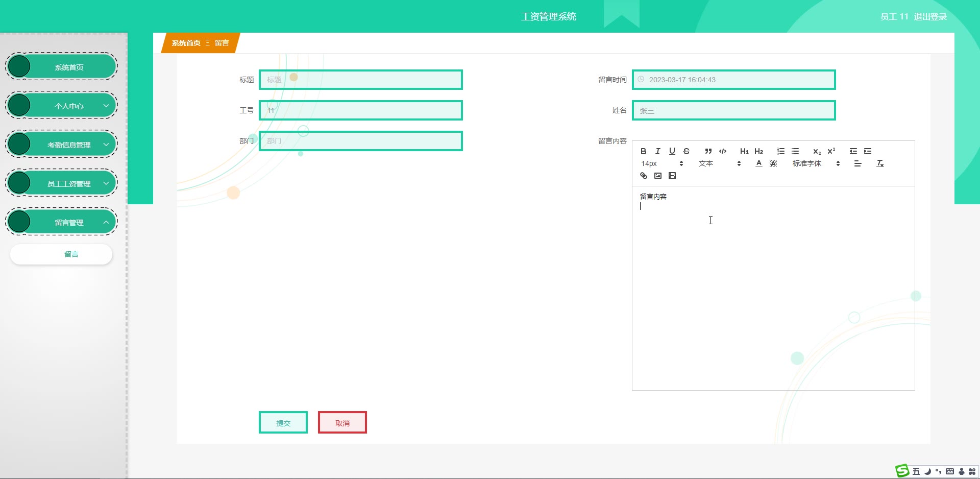
Task: Apply Heading 1 style
Action: tap(744, 151)
